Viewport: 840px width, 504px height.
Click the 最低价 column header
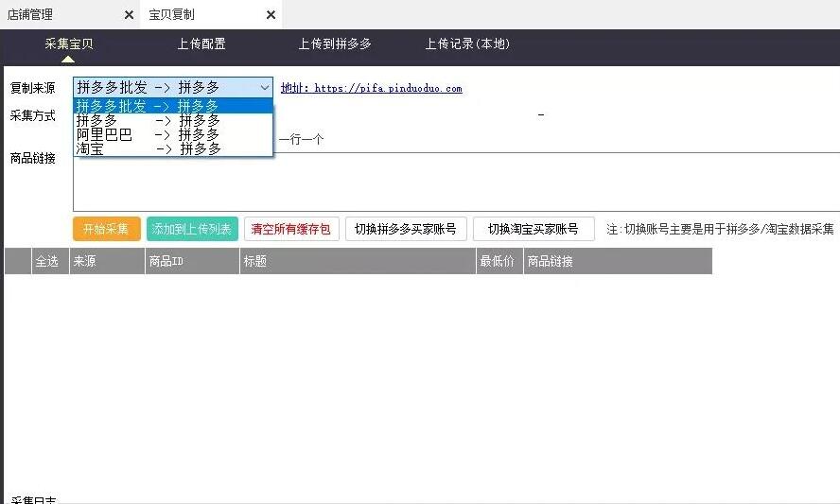point(499,261)
